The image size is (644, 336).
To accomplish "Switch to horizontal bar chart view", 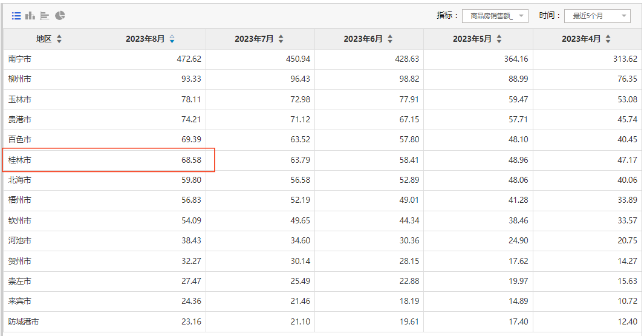I will (45, 16).
